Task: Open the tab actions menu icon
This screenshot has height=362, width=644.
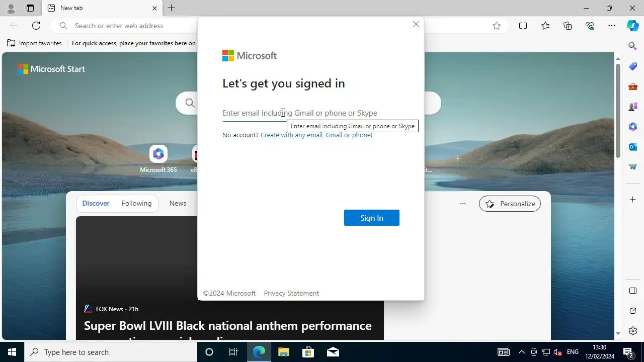Action: (30, 8)
